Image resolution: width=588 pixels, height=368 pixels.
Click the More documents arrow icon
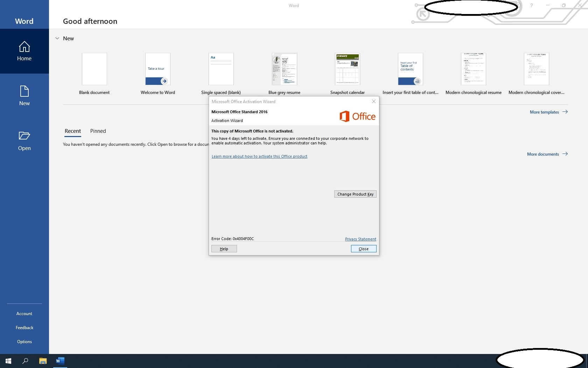565,154
